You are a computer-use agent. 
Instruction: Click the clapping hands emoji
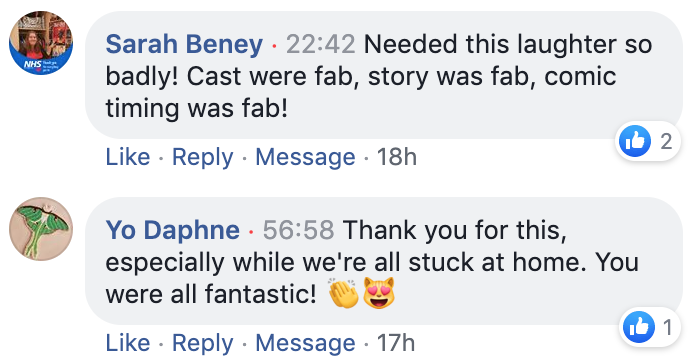pyautogui.click(x=343, y=293)
